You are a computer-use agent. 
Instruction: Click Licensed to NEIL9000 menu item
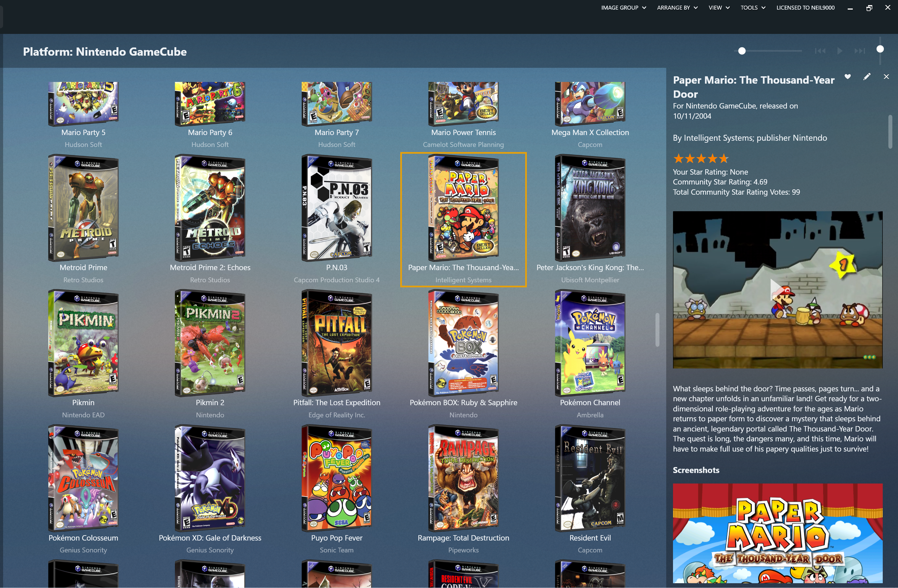click(x=805, y=8)
